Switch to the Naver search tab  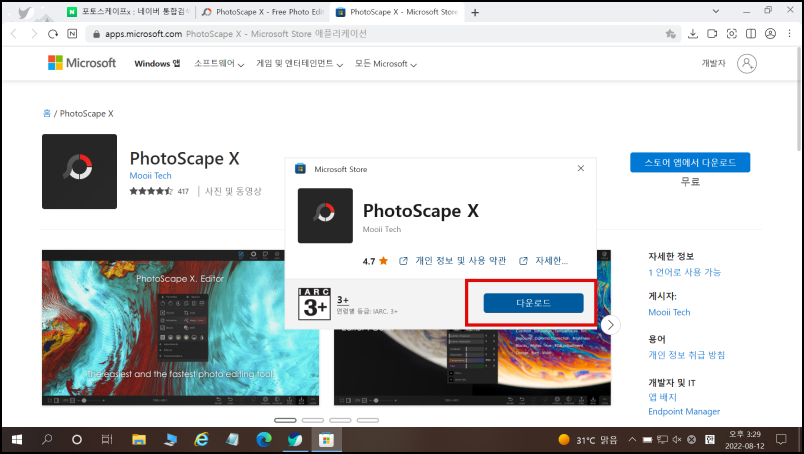point(129,12)
